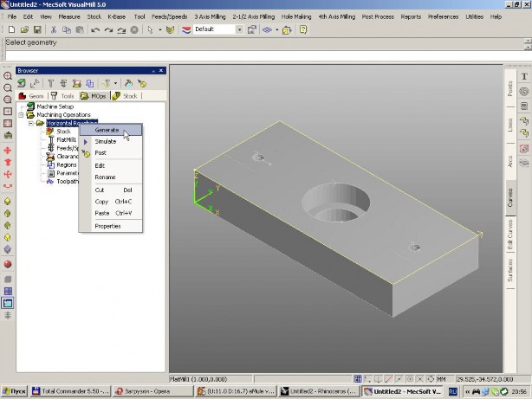This screenshot has height=399, width=532.
Task: Click the create tool icon in Browser toolbar
Action: (50, 83)
